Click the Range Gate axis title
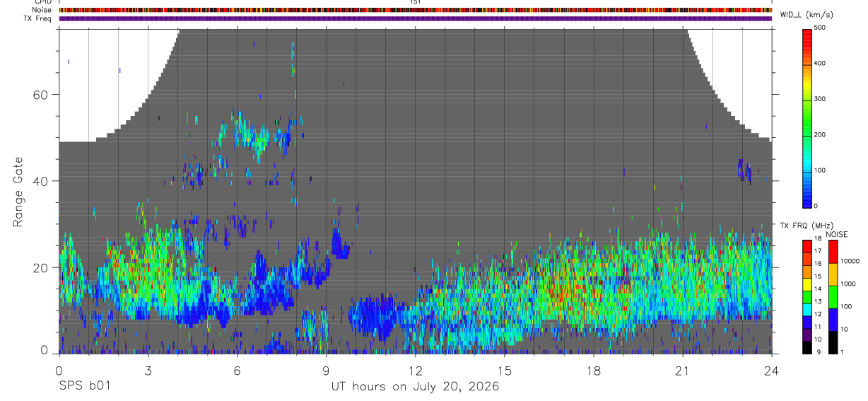 [18, 192]
